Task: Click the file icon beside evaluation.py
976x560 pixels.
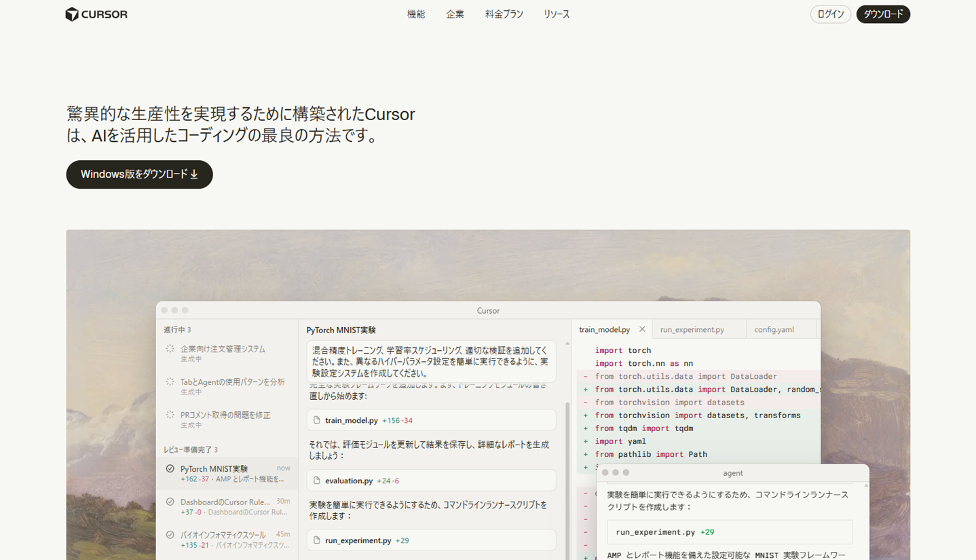Action: [x=316, y=480]
